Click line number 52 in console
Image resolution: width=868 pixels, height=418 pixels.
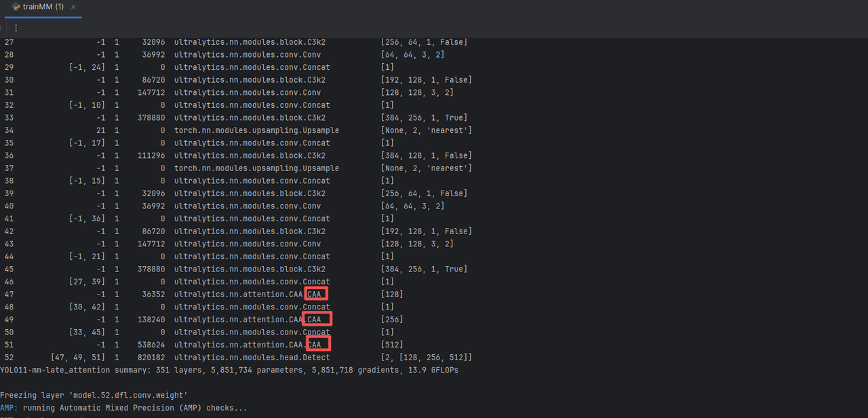pyautogui.click(x=9, y=358)
